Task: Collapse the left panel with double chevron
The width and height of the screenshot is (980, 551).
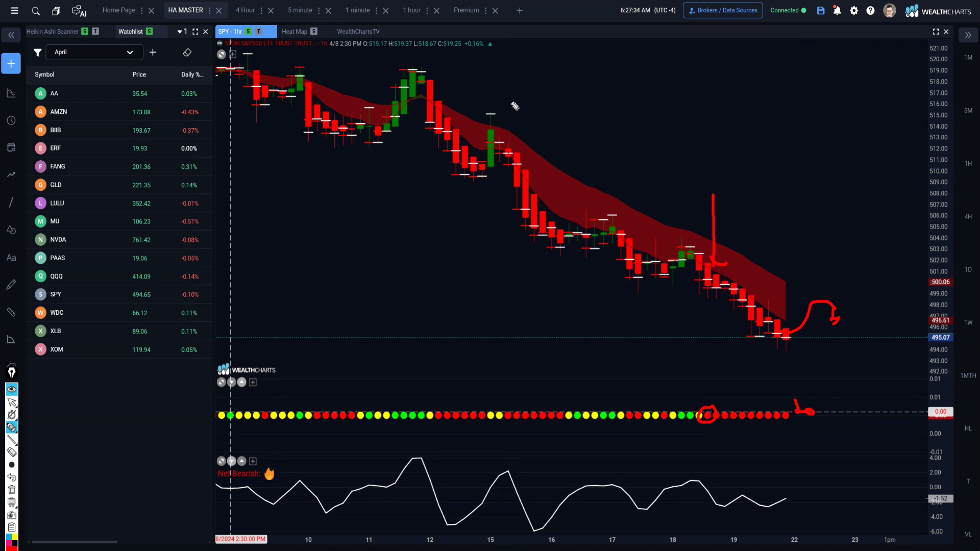Action: (11, 35)
